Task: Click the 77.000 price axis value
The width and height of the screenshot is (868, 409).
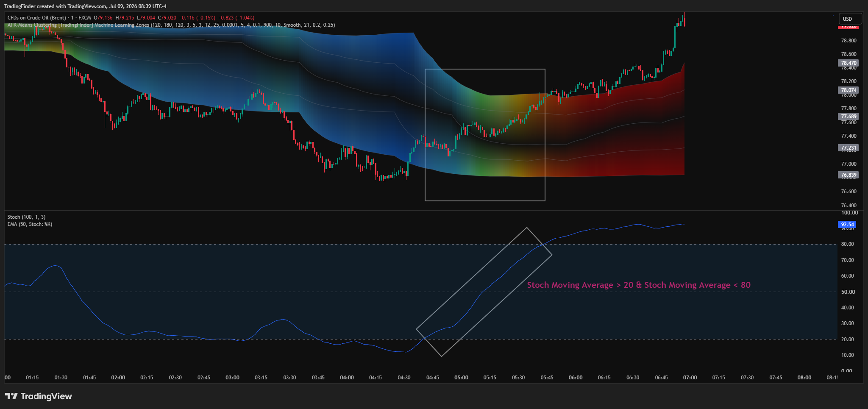Action: point(849,164)
